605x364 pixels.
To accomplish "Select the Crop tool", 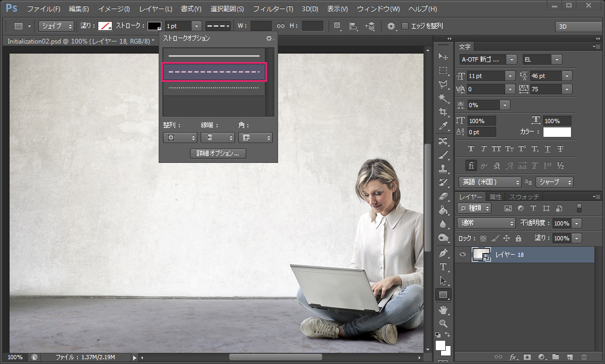I will (443, 112).
